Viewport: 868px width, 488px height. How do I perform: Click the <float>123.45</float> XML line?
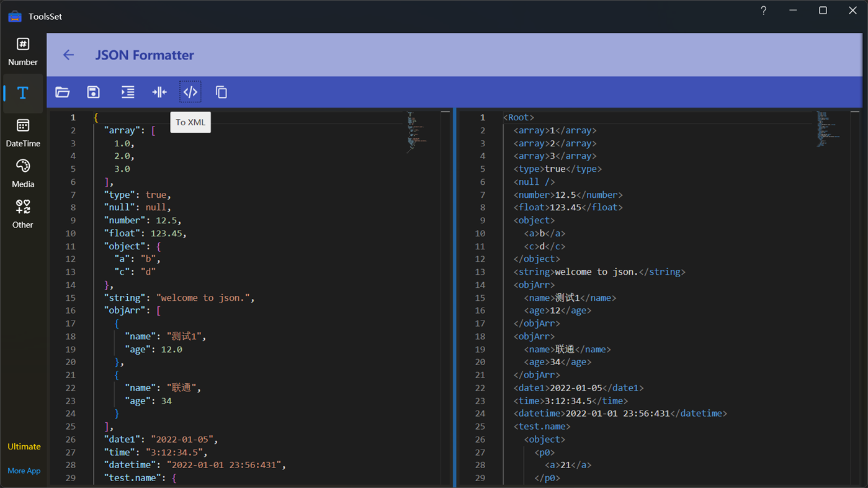(568, 208)
